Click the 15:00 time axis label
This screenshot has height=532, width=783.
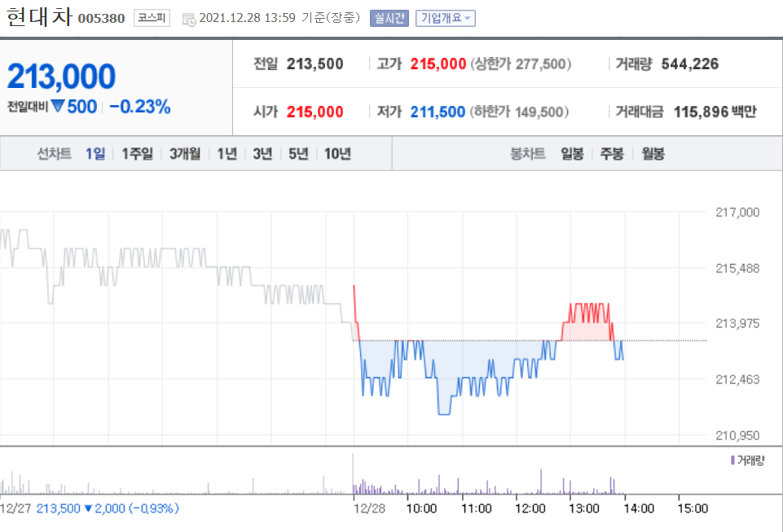coord(693,508)
